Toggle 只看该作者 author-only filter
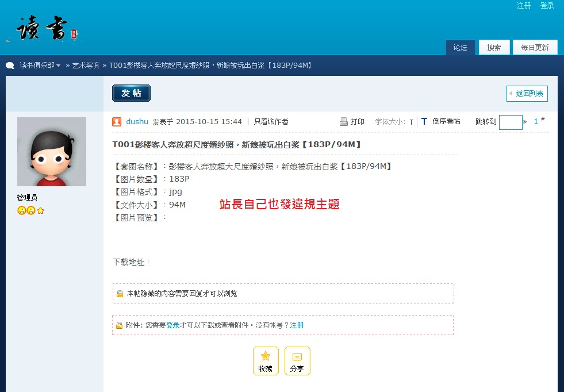The width and height of the screenshot is (564, 392). click(x=271, y=122)
